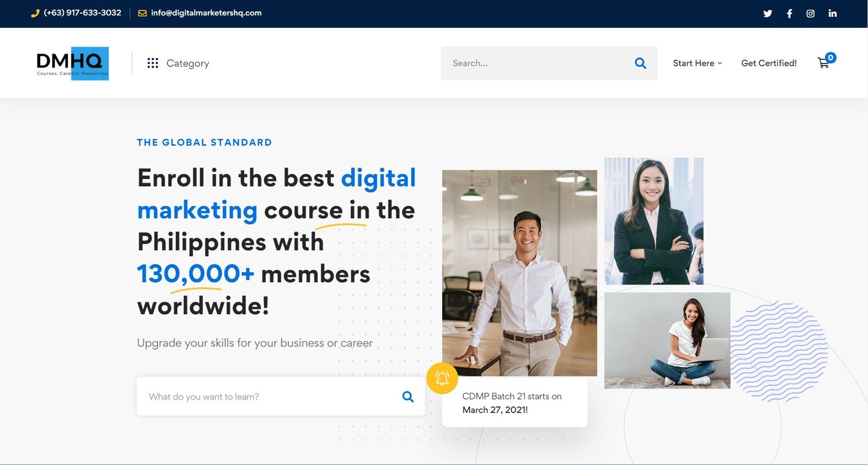Click the header search magnifier icon
The height and width of the screenshot is (465, 868).
[640, 63]
